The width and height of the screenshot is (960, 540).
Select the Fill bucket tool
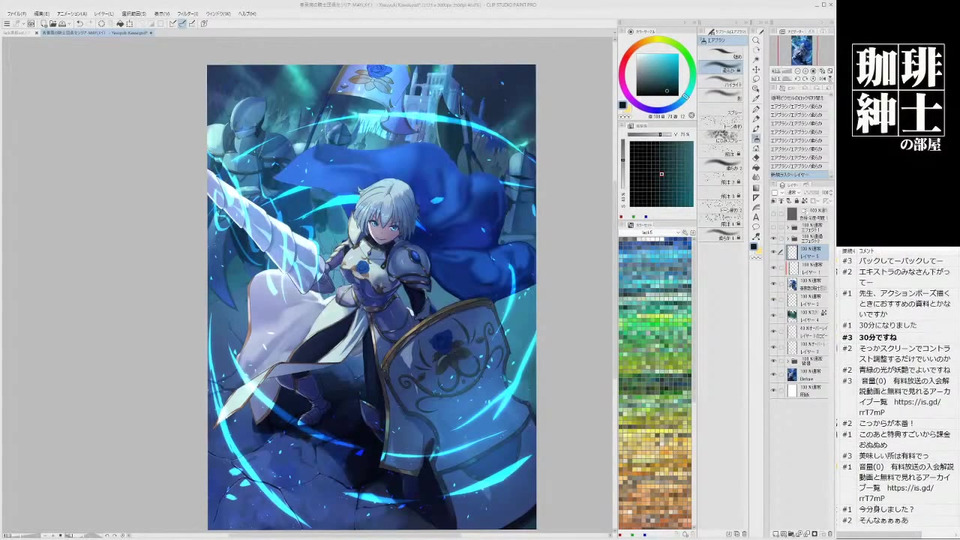pos(756,168)
